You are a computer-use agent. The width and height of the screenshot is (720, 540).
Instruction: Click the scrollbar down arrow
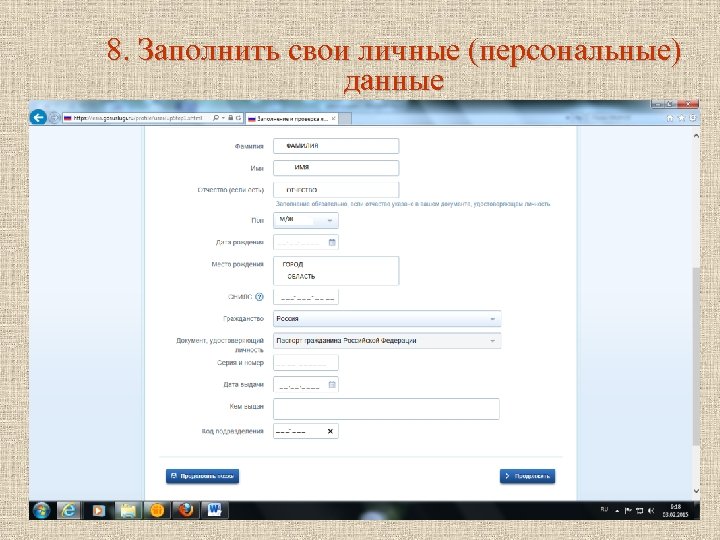pos(696,491)
